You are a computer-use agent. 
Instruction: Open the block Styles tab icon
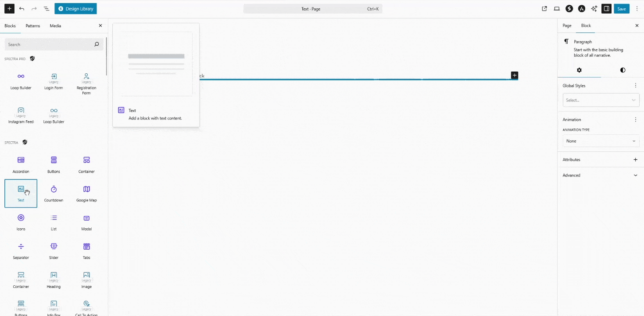pos(623,70)
